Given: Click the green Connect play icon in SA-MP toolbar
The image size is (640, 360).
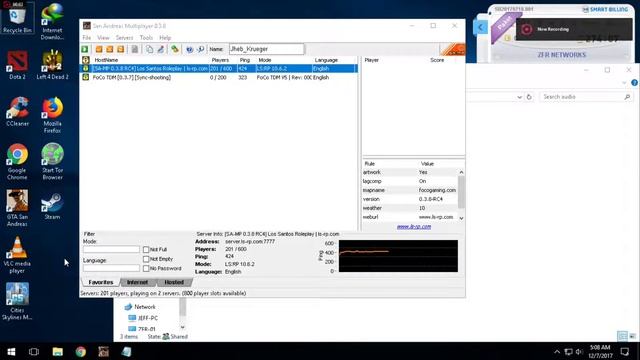Looking at the screenshot, I should point(85,49).
